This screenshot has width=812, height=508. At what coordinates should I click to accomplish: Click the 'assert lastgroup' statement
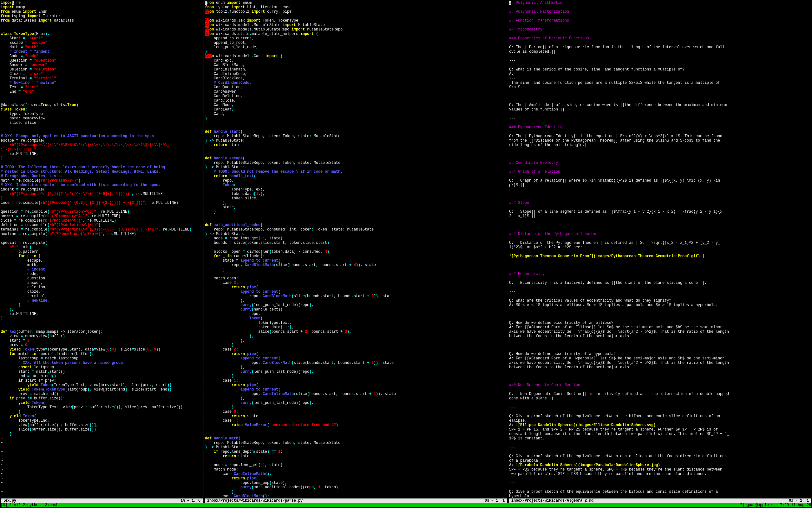pyautogui.click(x=36, y=367)
